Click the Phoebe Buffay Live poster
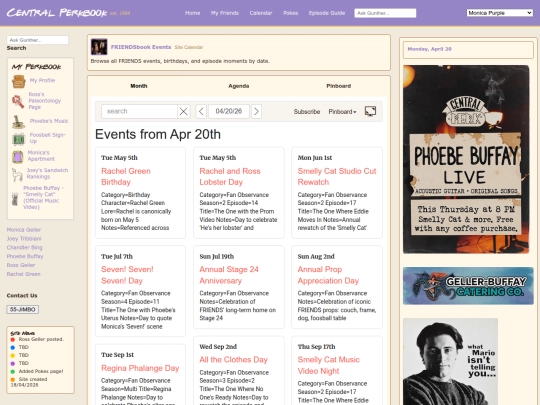 point(466,159)
